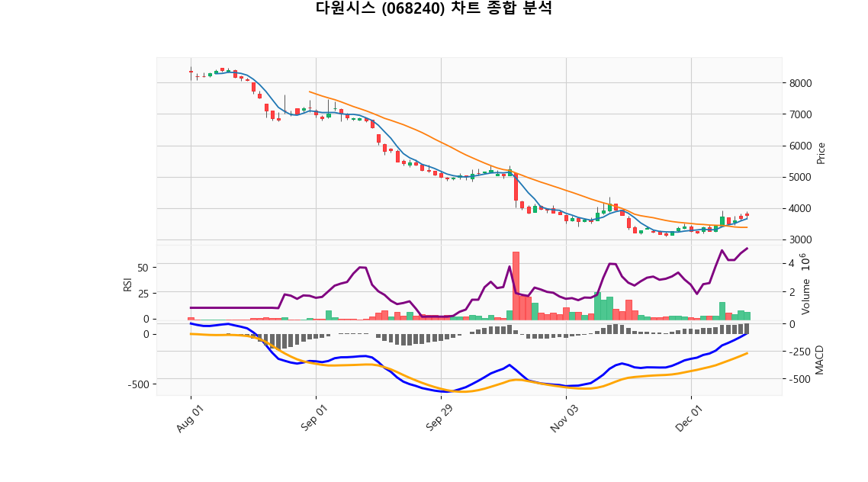
Task: Click the Sep 29 date label
Action: tap(439, 418)
